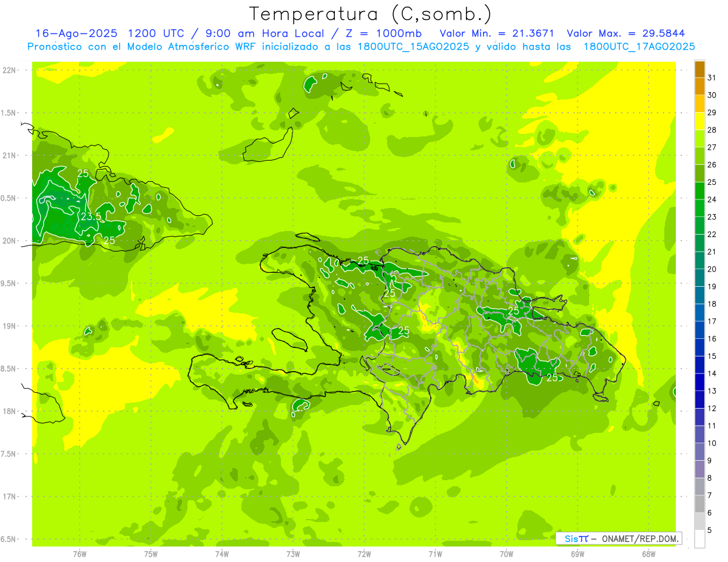728x562 pixels.
Task: Click longitude label "68W"
Action: [649, 554]
